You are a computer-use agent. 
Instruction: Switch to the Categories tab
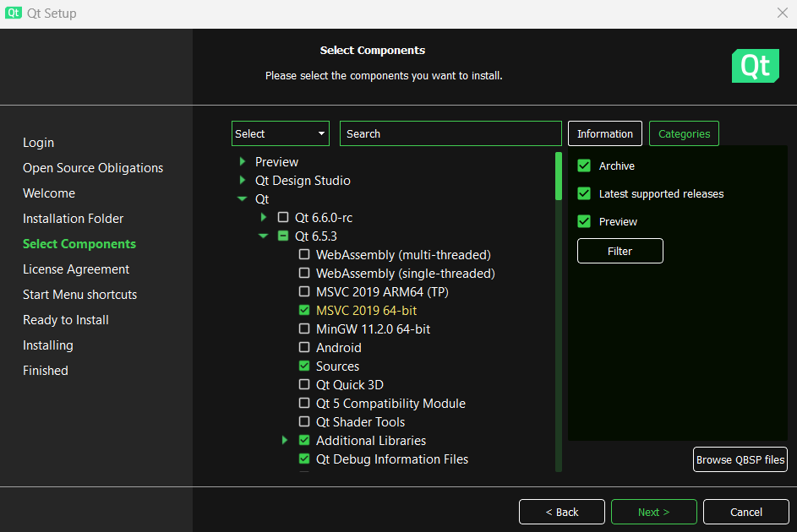(x=684, y=133)
